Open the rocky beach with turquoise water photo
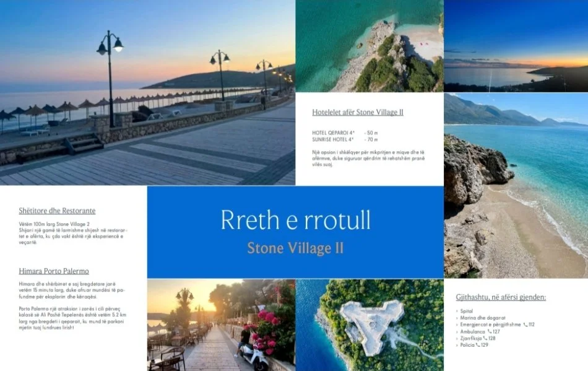The image size is (588, 371). click(x=516, y=185)
